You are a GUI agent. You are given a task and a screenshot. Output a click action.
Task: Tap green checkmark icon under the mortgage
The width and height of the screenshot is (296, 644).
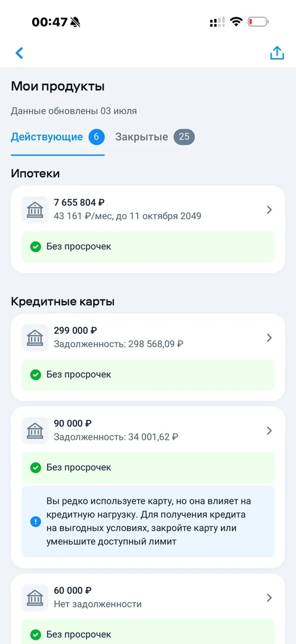click(x=36, y=246)
